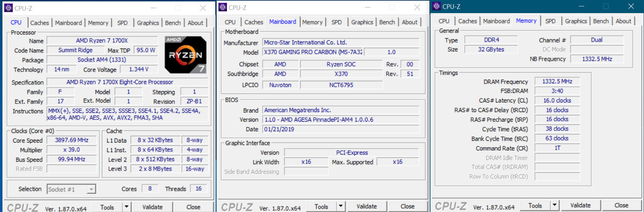
Task: Switch to Caches tab in left window
Action: (39, 23)
